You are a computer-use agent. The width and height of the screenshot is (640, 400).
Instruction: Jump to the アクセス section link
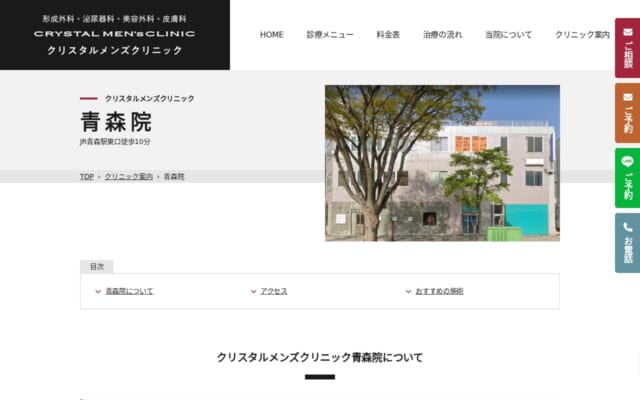(x=274, y=291)
